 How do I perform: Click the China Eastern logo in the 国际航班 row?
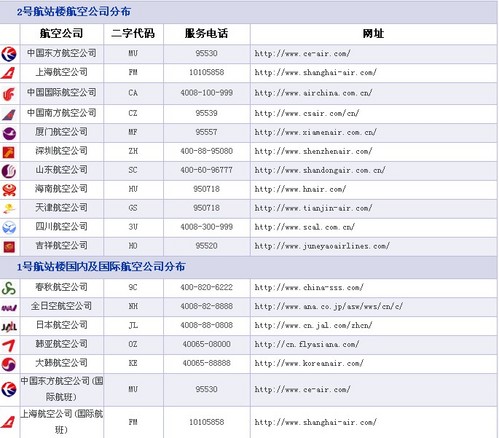[9, 389]
